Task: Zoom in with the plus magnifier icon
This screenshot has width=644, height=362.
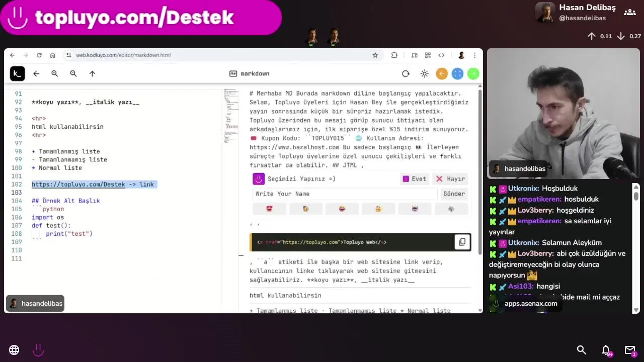Action: click(x=55, y=74)
